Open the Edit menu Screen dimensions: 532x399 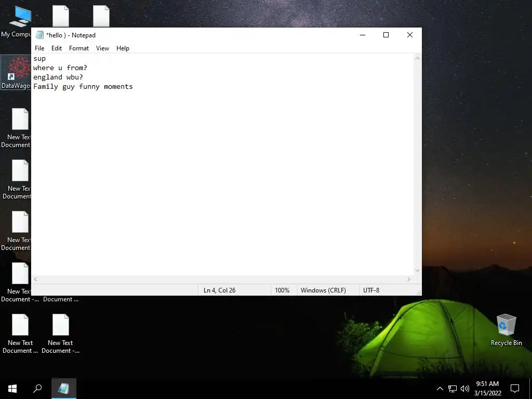tap(56, 48)
